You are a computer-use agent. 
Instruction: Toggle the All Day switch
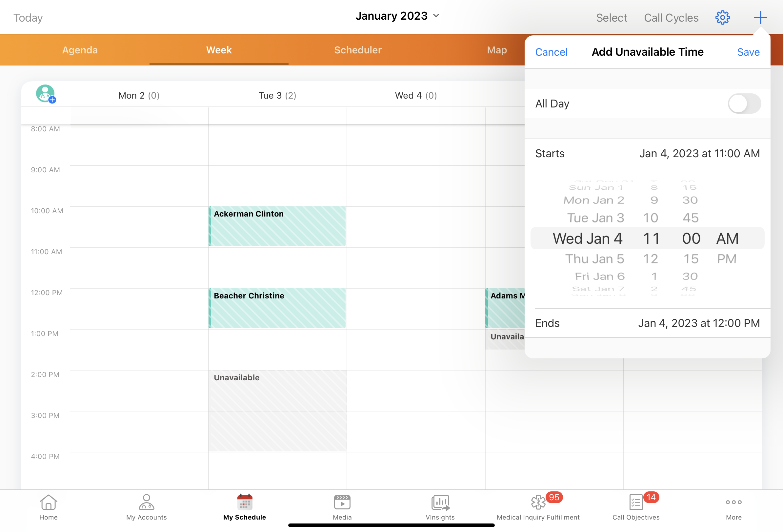click(x=744, y=104)
